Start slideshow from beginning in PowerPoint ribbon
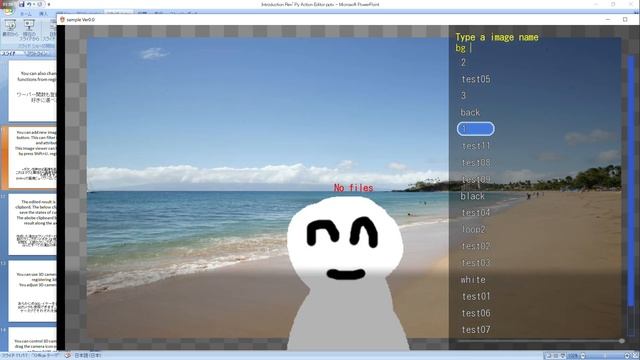The height and width of the screenshot is (360, 640). click(x=10, y=28)
